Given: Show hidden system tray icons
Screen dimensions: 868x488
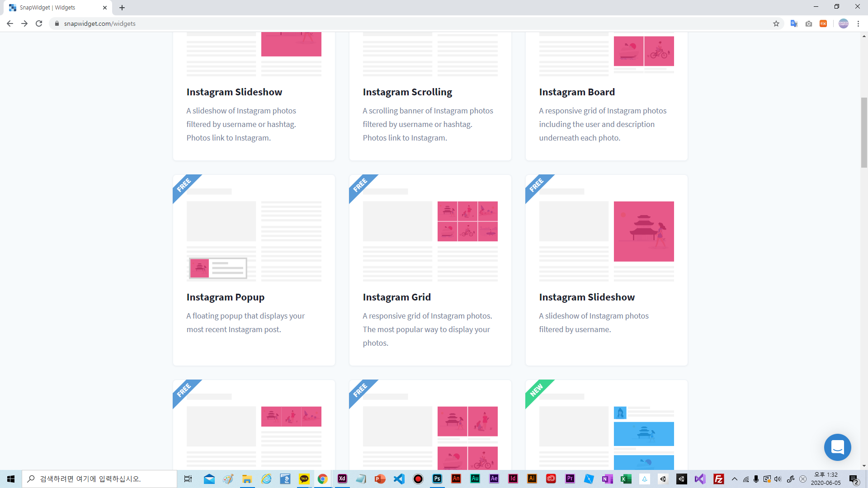Looking at the screenshot, I should 735,479.
